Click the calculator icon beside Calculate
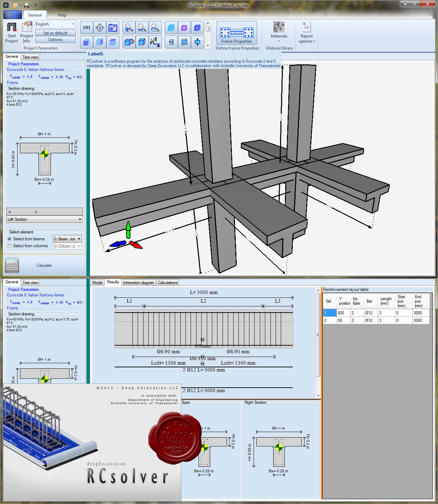Screen dimensions: 438x504 click(12, 265)
